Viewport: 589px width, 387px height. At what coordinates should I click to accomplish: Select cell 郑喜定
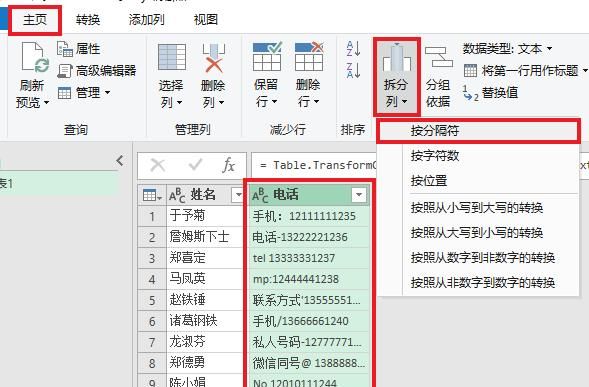click(205, 258)
